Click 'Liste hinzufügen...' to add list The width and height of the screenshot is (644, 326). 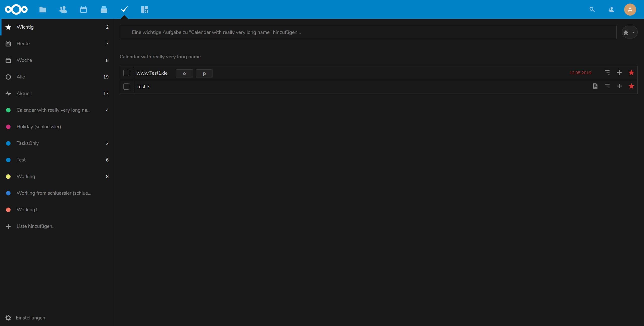click(x=57, y=226)
